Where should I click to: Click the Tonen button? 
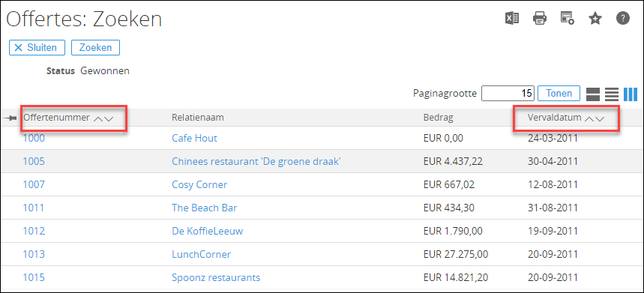tap(559, 93)
